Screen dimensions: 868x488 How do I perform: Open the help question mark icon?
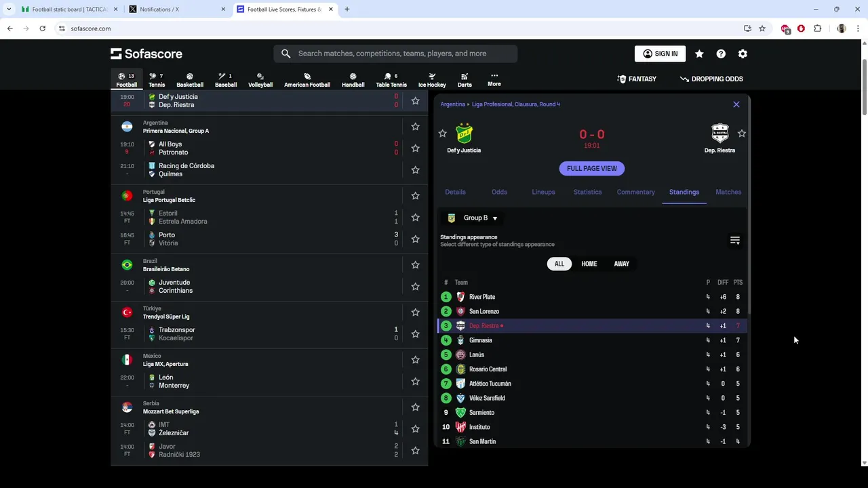coord(721,54)
